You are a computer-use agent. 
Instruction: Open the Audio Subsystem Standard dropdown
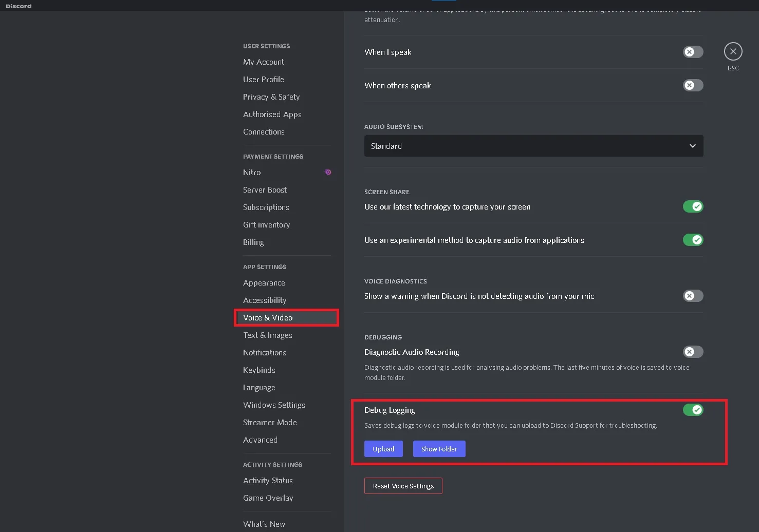[533, 146]
